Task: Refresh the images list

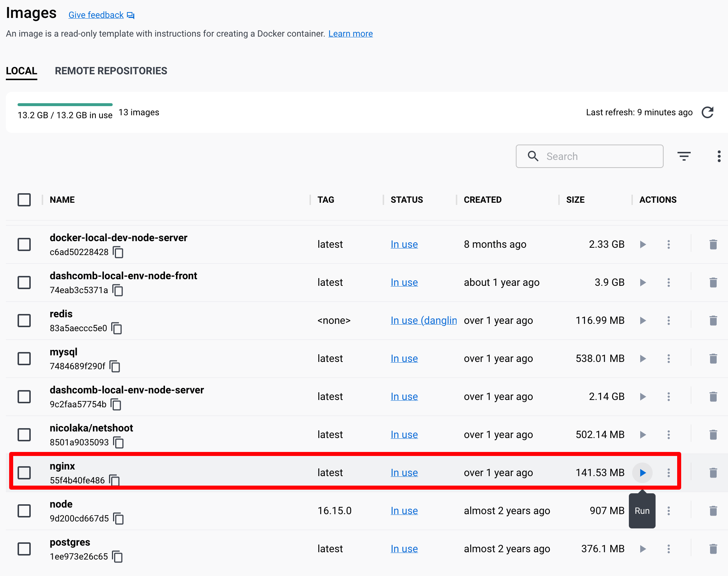Action: (x=708, y=112)
